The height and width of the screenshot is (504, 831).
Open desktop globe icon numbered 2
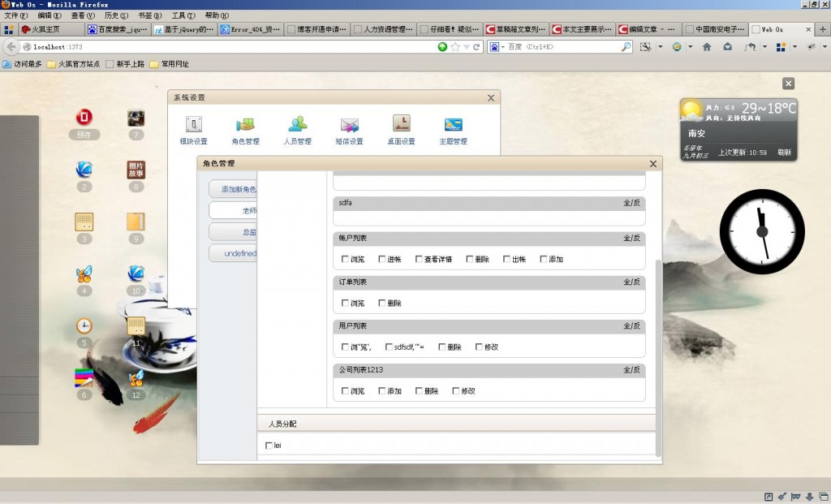click(x=84, y=169)
